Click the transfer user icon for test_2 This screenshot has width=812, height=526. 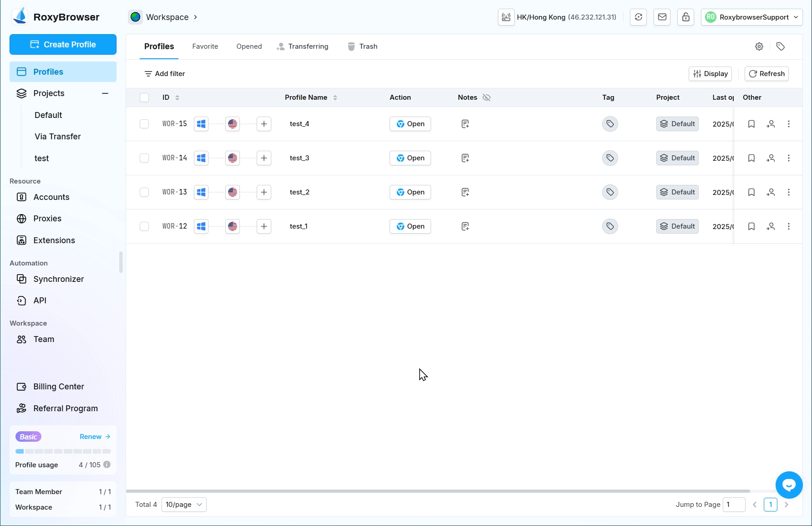[771, 192]
